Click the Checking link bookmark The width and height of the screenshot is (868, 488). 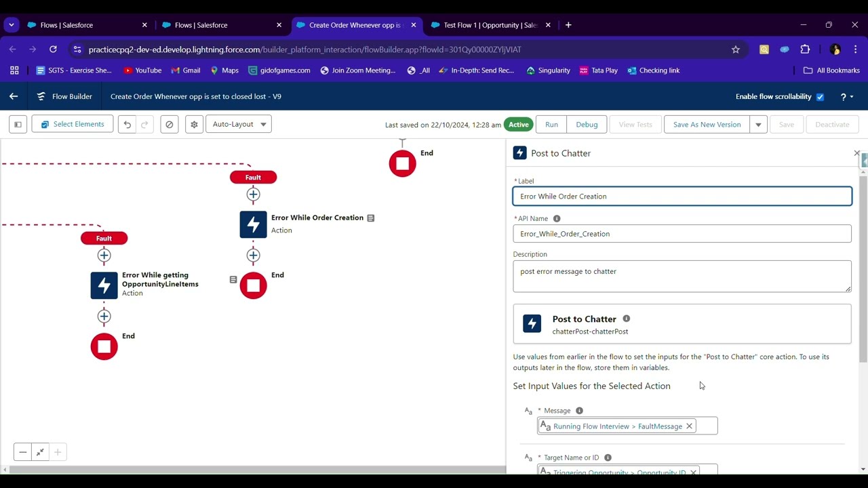pyautogui.click(x=653, y=70)
